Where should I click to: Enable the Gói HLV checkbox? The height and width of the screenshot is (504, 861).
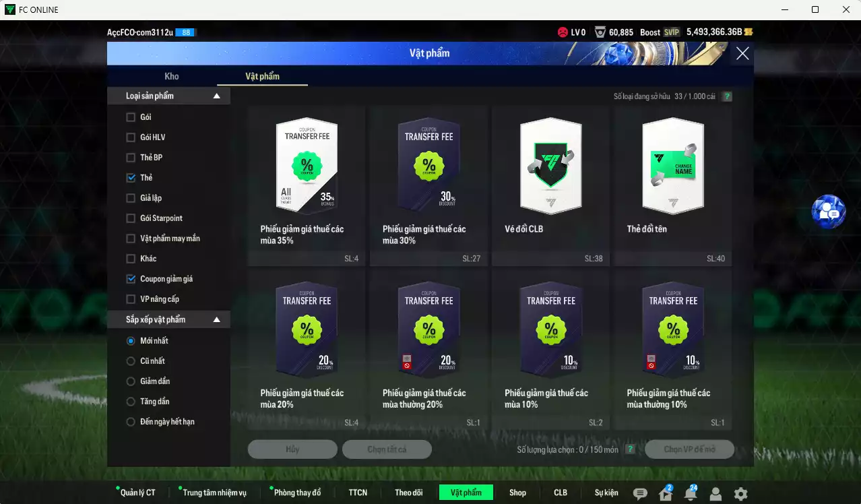[131, 137]
